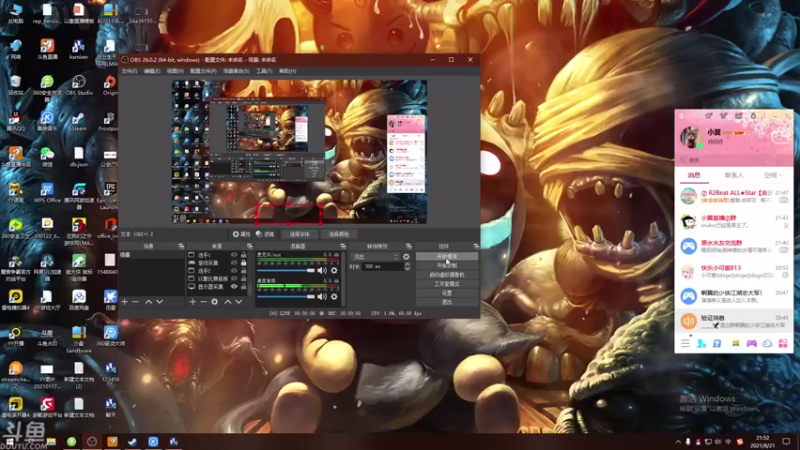Remove the selected scene with the minus icon
Image resolution: width=800 pixels, height=450 pixels.
[136, 302]
